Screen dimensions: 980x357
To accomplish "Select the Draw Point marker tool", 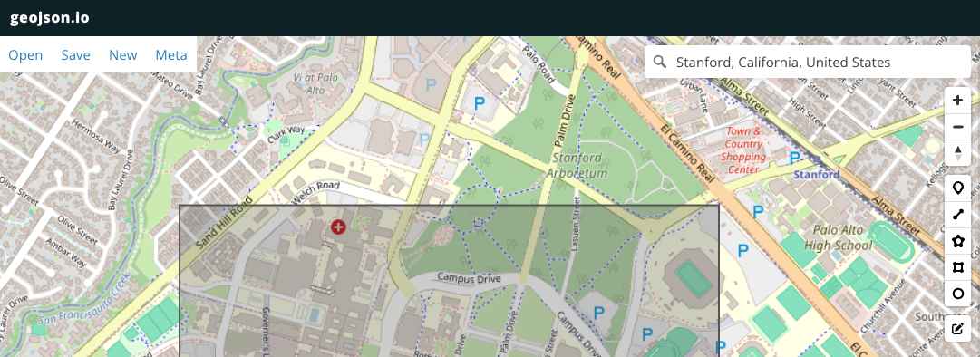I will click(x=956, y=188).
